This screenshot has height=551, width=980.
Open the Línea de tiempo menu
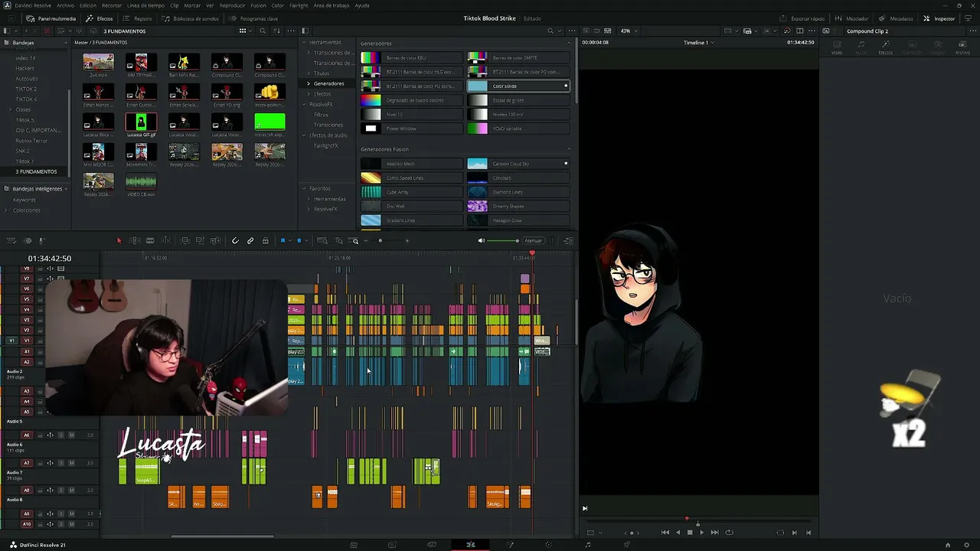point(145,5)
